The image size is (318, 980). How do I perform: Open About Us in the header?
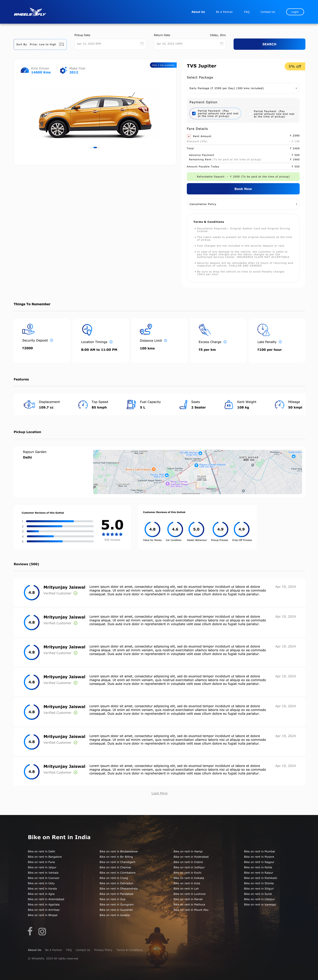(x=198, y=12)
